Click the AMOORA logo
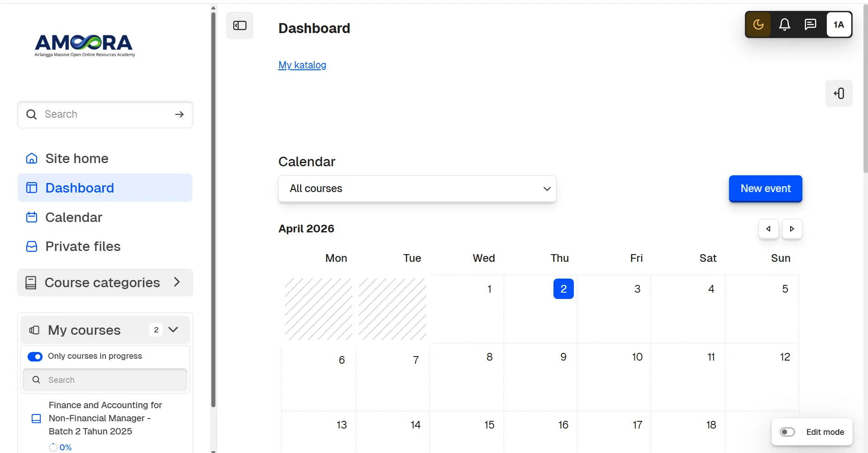This screenshot has height=453, width=868. [x=85, y=45]
